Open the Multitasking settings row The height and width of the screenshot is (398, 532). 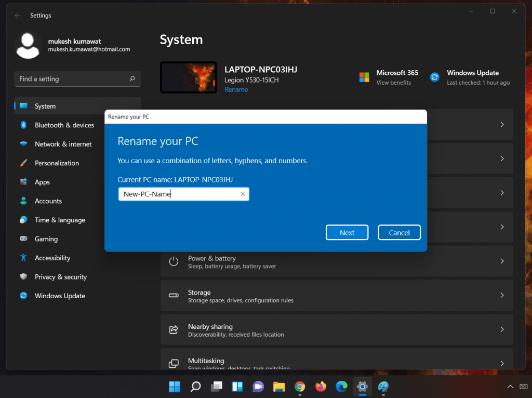click(337, 359)
